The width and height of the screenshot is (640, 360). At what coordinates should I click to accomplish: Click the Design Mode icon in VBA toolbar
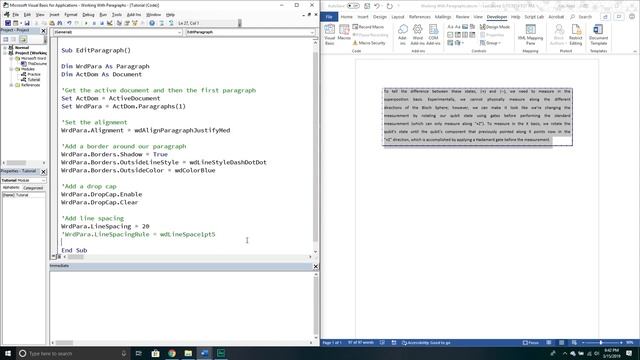click(x=110, y=23)
